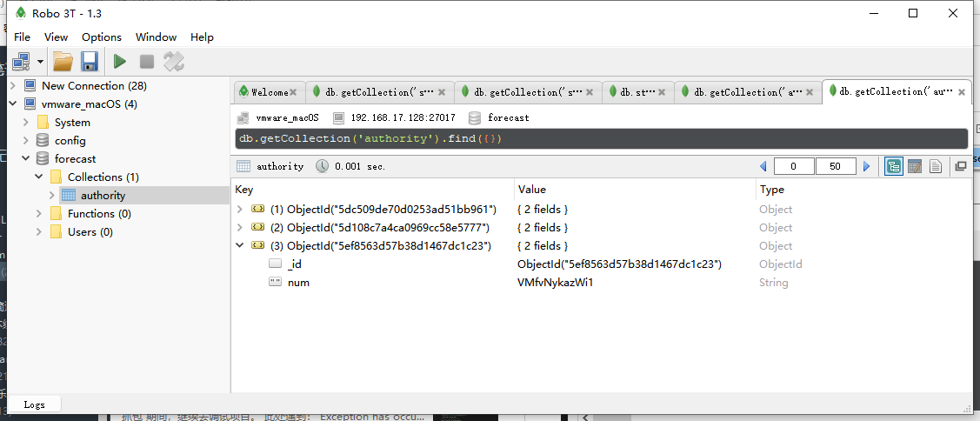Viewport: 980px width, 421px height.
Task: Click the string type icon beside num
Action: click(x=275, y=283)
